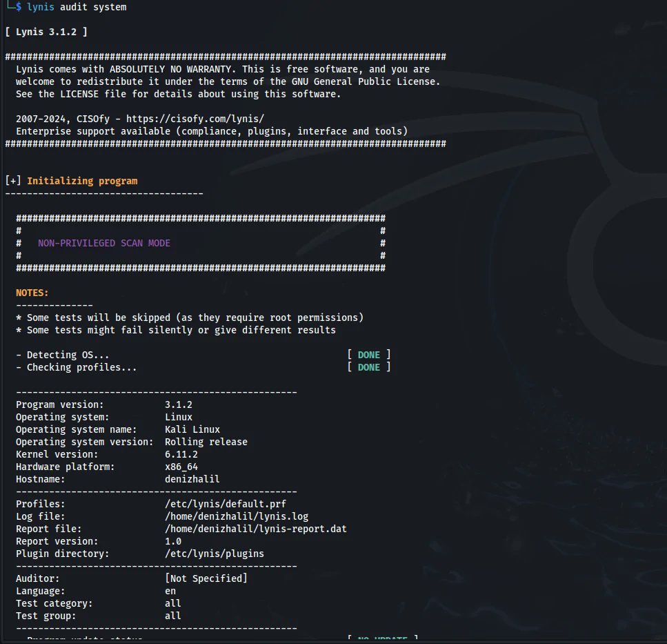Click the 'Kali Linux' OS name value
The width and height of the screenshot is (667, 644).
[192, 429]
